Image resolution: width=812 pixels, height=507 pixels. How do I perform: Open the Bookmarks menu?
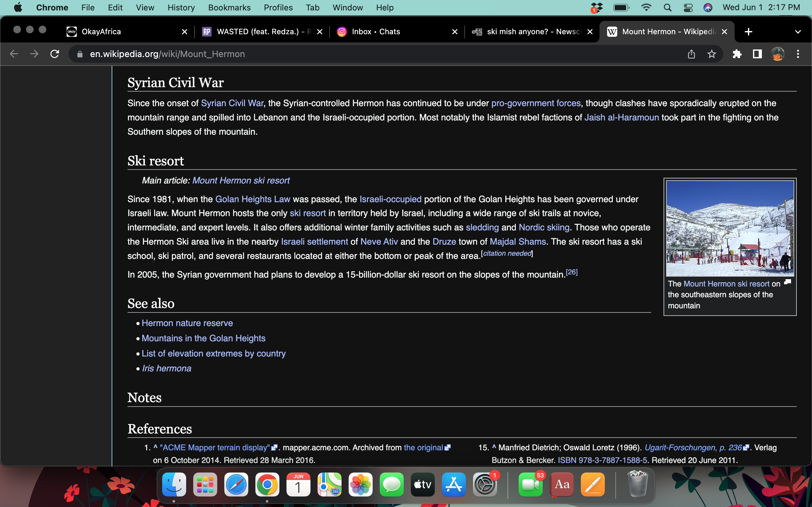tap(229, 8)
